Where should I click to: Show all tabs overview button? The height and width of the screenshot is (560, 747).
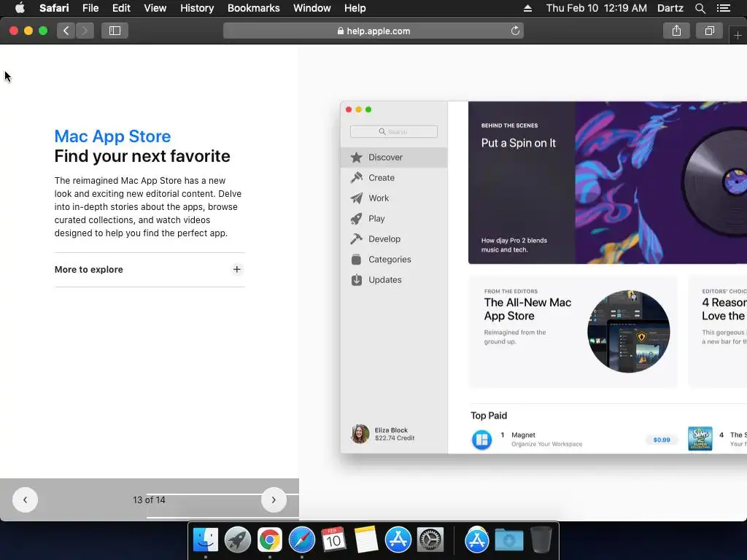(x=709, y=31)
